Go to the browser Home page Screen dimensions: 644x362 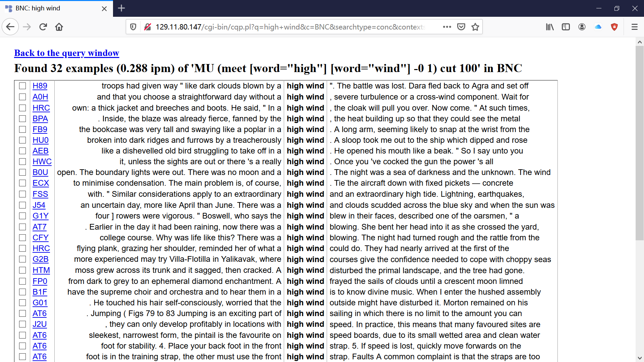[59, 27]
